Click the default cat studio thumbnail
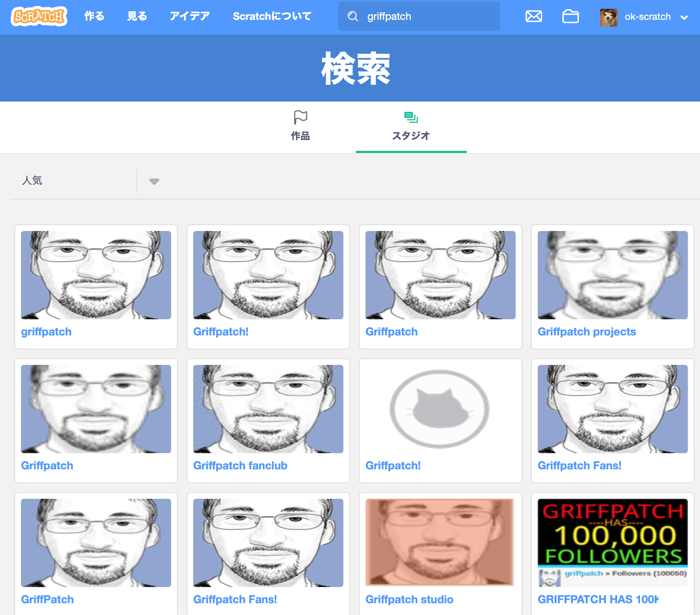 click(440, 409)
